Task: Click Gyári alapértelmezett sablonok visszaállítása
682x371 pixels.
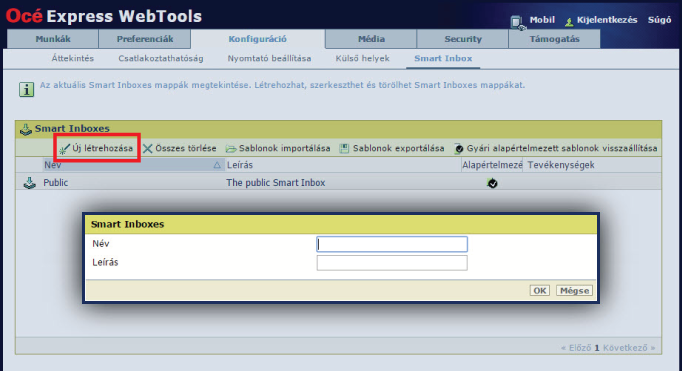Action: point(562,148)
